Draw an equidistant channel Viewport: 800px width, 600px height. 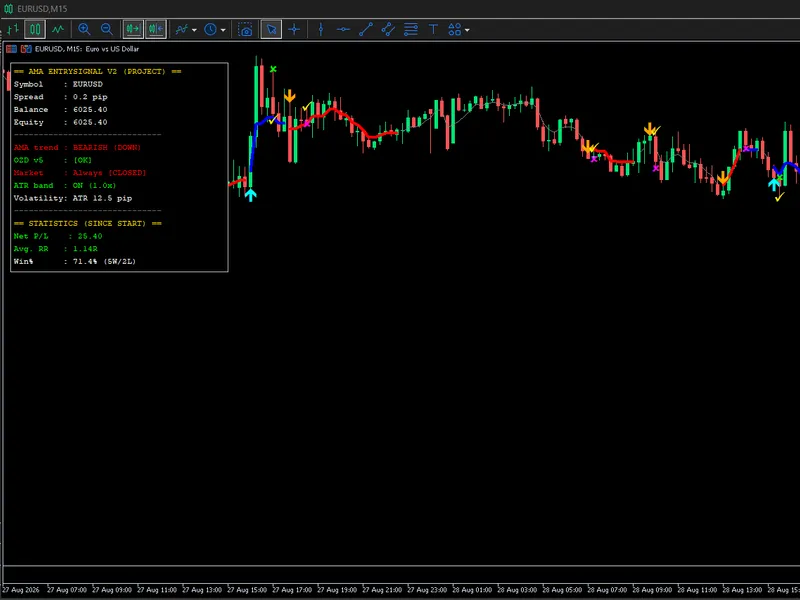[x=388, y=29]
